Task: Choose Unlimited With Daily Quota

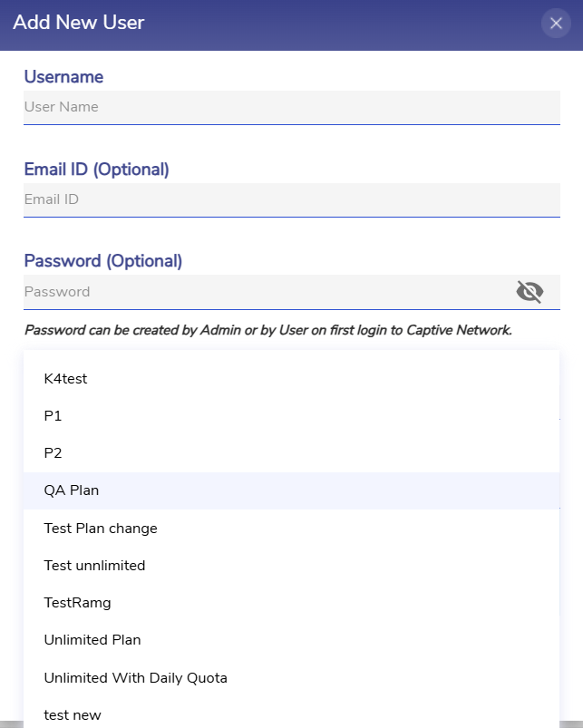Action: 135,678
